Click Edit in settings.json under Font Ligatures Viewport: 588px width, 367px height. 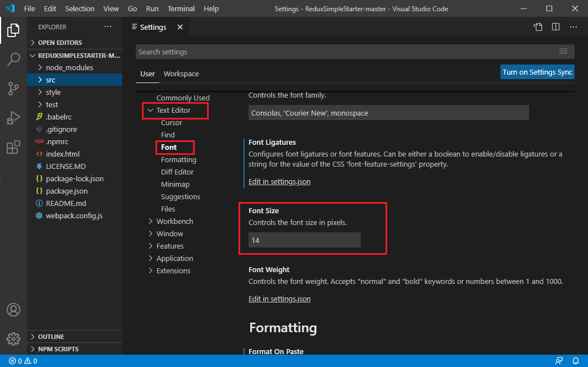279,181
